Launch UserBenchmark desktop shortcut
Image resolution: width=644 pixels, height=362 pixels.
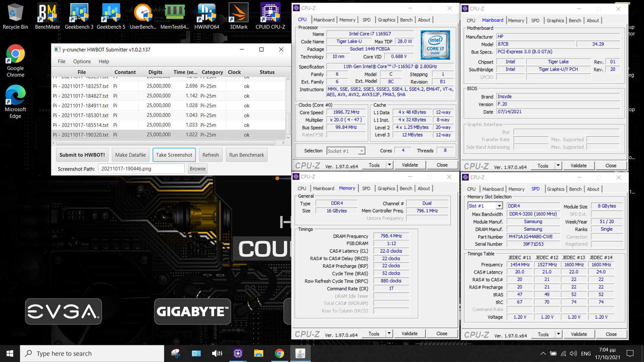tap(143, 16)
